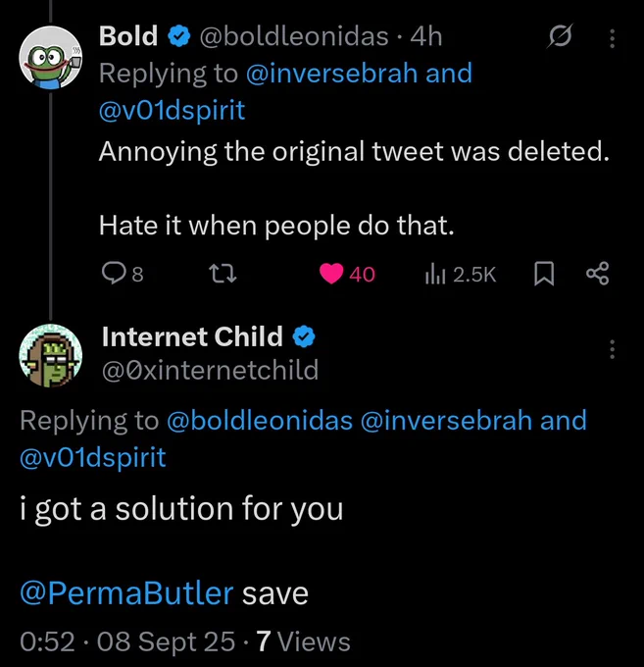This screenshot has width=644, height=667.
Task: Open more options menu on Bold's tweet
Action: pyautogui.click(x=612, y=38)
